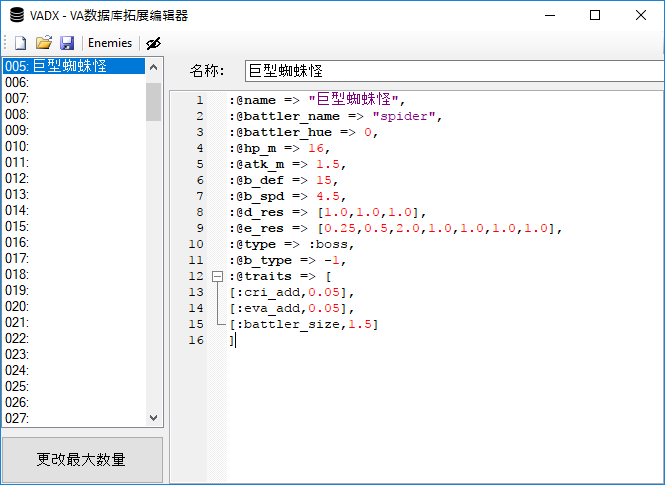The width and height of the screenshot is (665, 485).
Task: Click the enemy list scrollbar thumb
Action: pyautogui.click(x=154, y=102)
